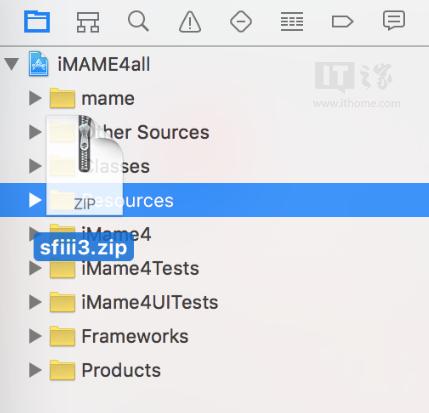
Task: Open the Breakpoint navigator tag icon
Action: click(x=342, y=22)
